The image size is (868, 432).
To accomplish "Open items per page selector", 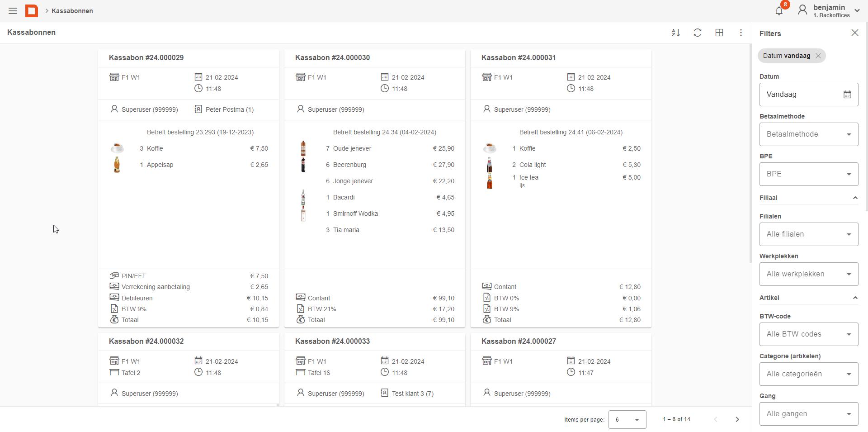I will [627, 420].
